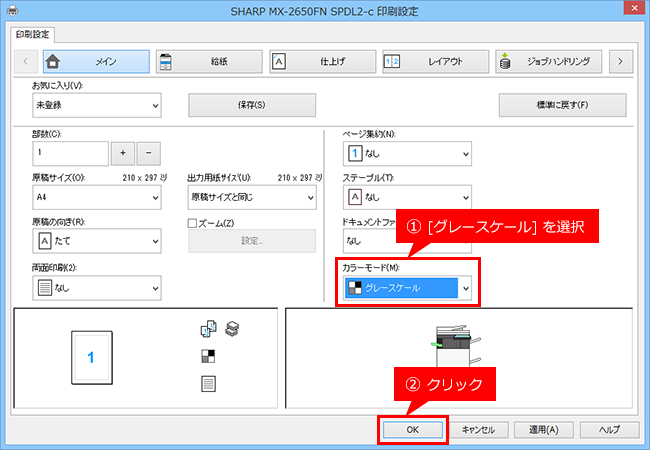Screen dimensions: 650x450
Task: Click the stacked paper icon in preview
Action: click(232, 329)
